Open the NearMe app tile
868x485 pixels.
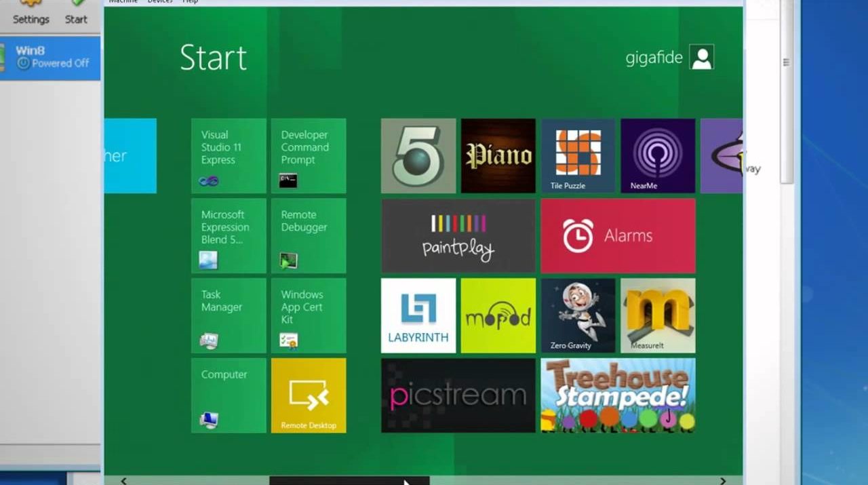(x=658, y=156)
